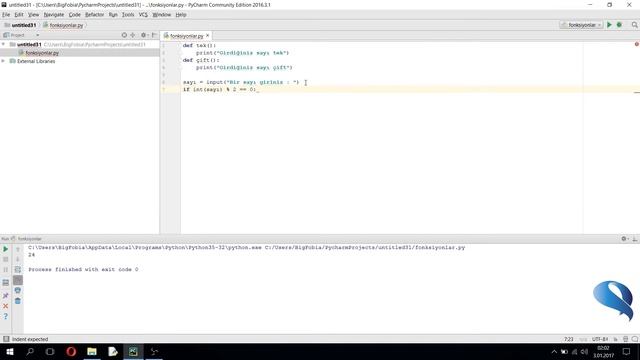The height and width of the screenshot is (360, 640).
Task: Open the Run menu
Action: [x=113, y=15]
